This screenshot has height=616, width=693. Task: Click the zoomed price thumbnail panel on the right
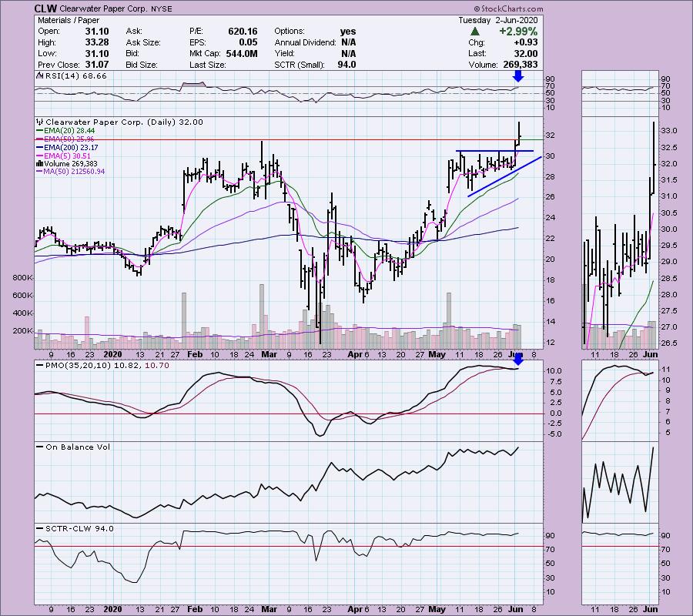pos(620,233)
